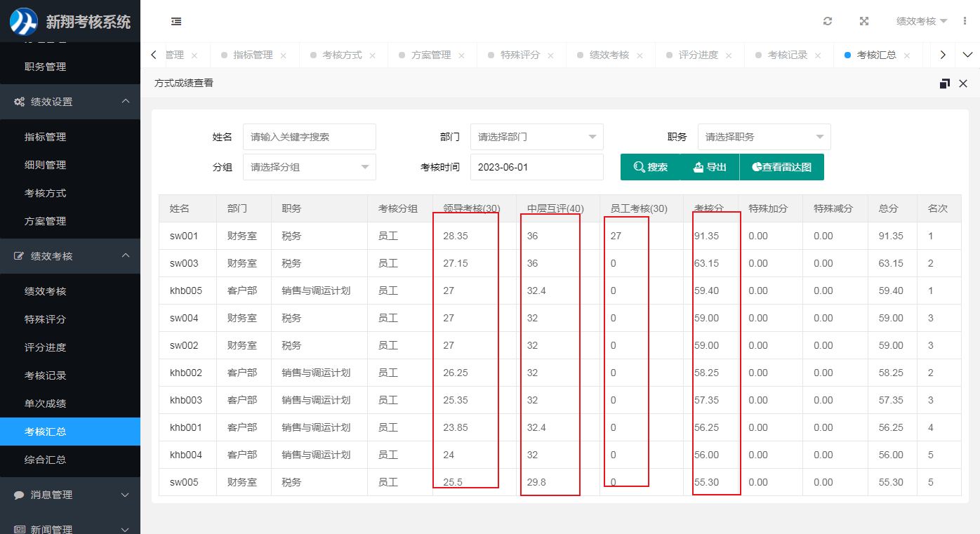Open the tab list dropdown chevron
Image resolution: width=980 pixels, height=534 pixels.
[967, 55]
